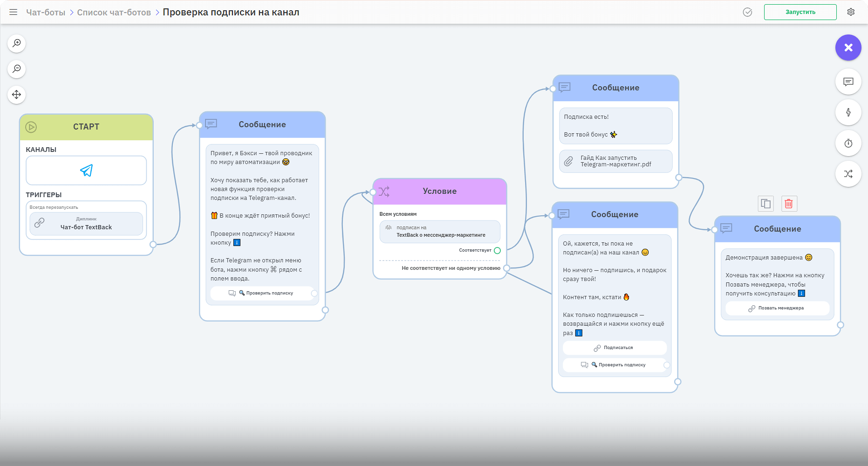Click the zoom out magnifier icon
The height and width of the screenshot is (466, 868).
(x=17, y=69)
